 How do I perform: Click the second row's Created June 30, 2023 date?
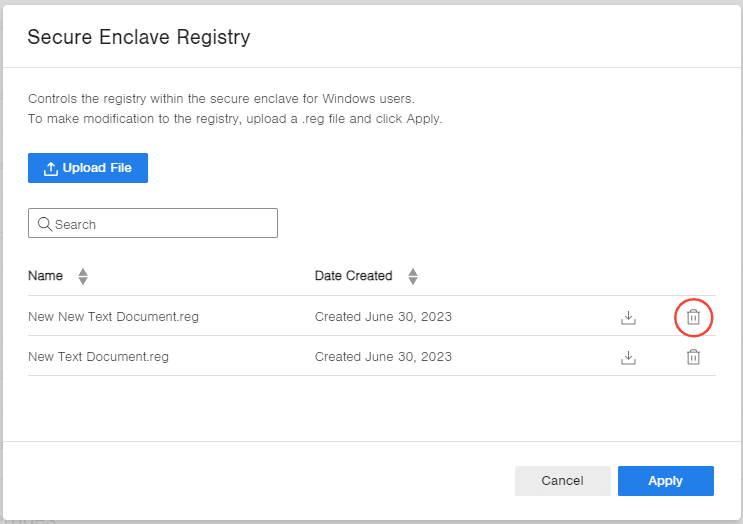383,357
